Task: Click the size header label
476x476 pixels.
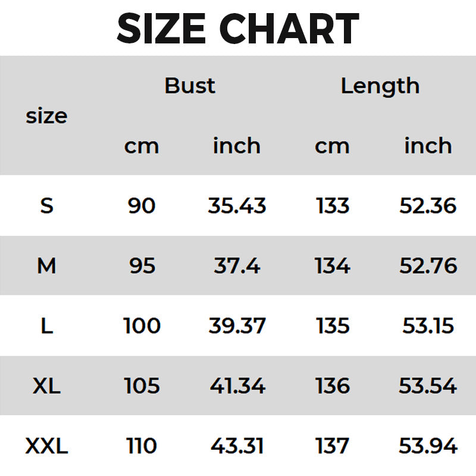Action: [46, 116]
